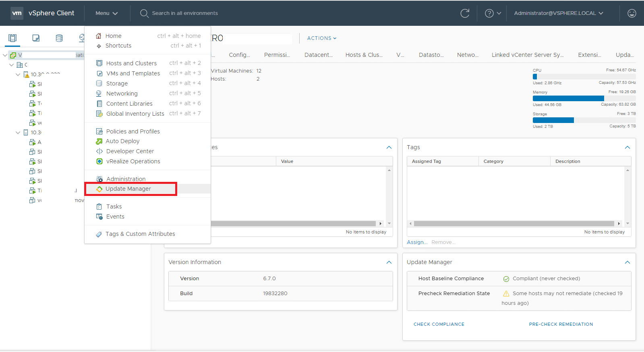Viewport: 644px width, 352px height.
Task: Click the Auto Deploy icon in menu
Action: point(99,141)
